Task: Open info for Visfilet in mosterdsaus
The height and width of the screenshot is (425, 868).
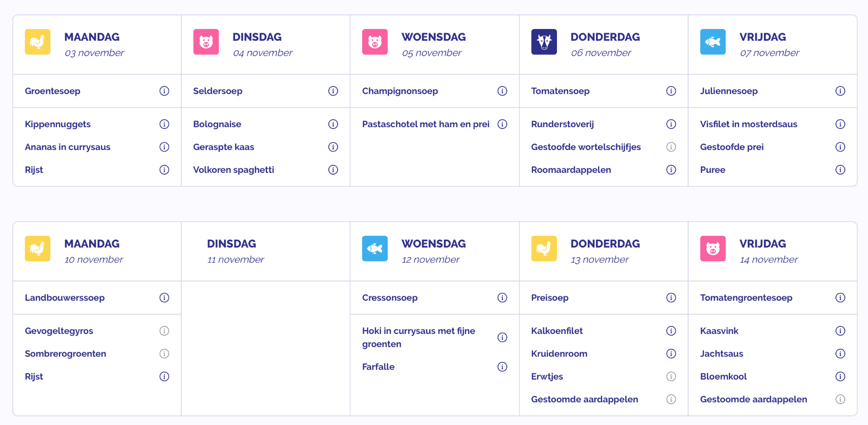Action: click(840, 124)
